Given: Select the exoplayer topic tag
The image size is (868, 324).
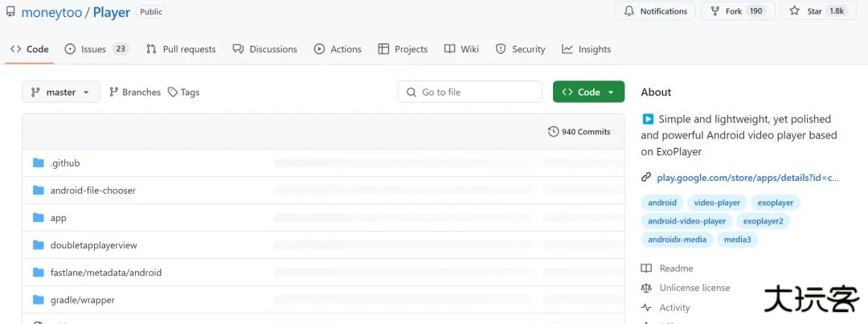Looking at the screenshot, I should 776,203.
